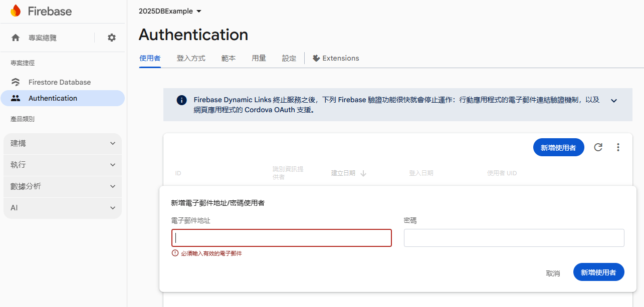Focus the 密碼 input field
Screen dimensions: 644x307
pyautogui.click(x=514, y=238)
